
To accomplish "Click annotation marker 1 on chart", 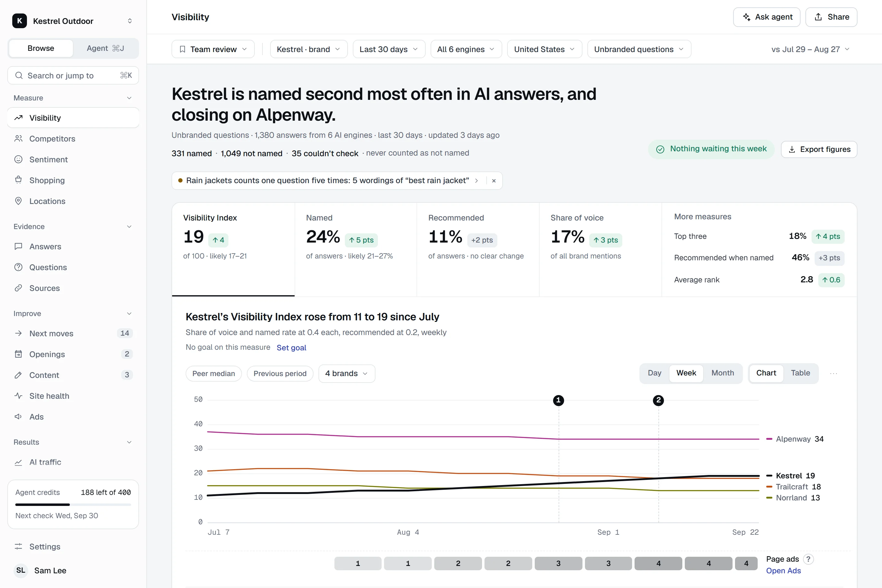I will (558, 401).
